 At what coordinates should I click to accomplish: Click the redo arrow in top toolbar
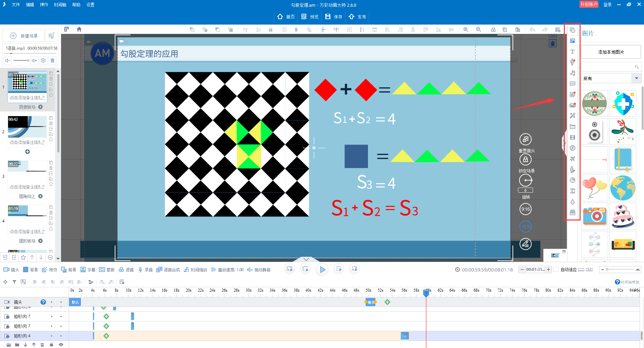(x=545, y=30)
